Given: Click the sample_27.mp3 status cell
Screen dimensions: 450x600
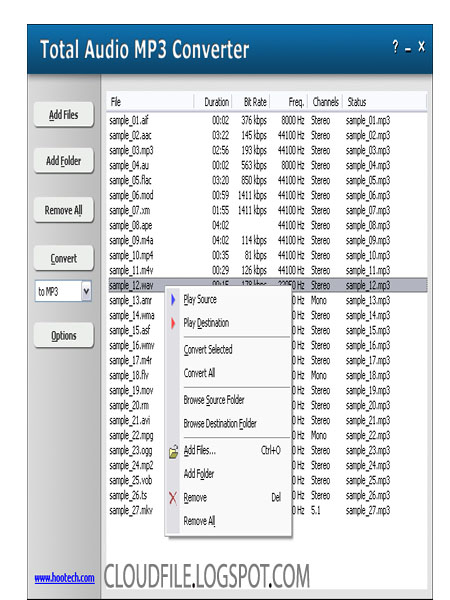Looking at the screenshot, I should [368, 510].
